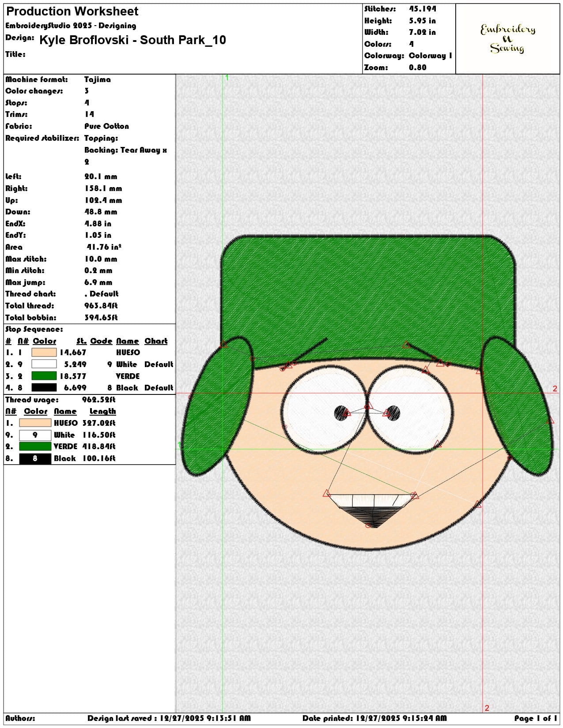563x728 pixels.
Task: Click the Total bobbin value 394.65ft
Action: pyautogui.click(x=101, y=318)
